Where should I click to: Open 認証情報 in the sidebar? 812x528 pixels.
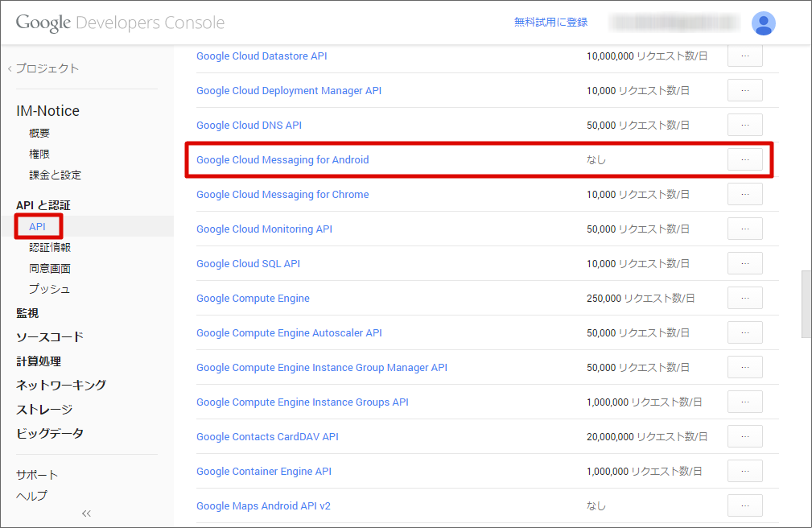pos(50,248)
